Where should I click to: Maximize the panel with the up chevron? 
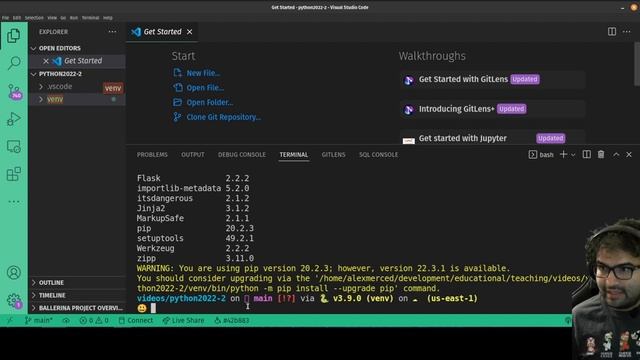click(616, 154)
